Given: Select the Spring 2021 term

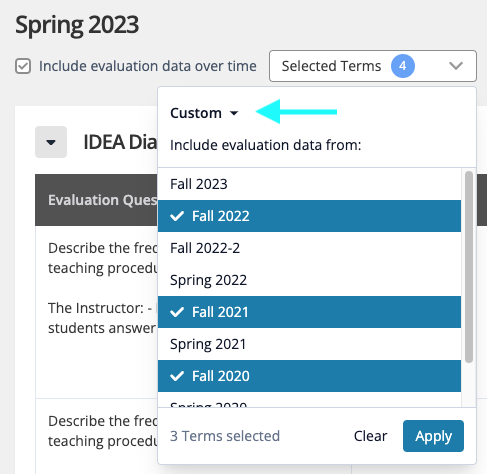Looking at the screenshot, I should point(309,344).
